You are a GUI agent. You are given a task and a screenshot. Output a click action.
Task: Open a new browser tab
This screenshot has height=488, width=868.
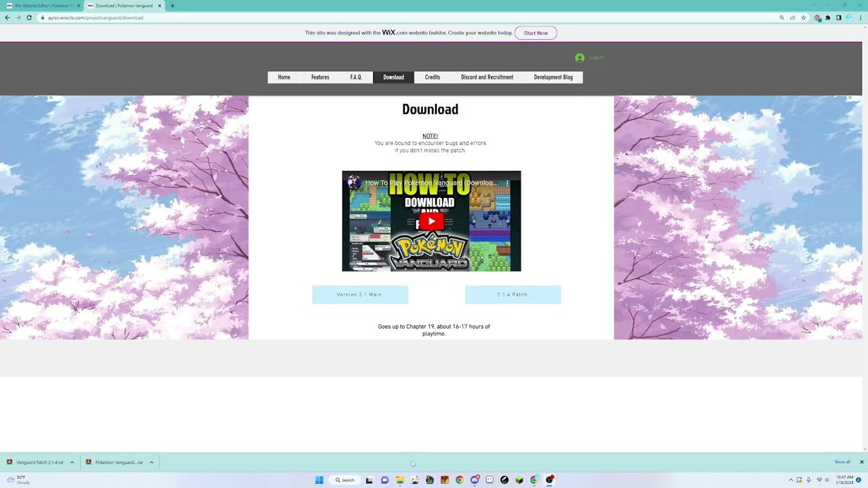click(x=172, y=5)
